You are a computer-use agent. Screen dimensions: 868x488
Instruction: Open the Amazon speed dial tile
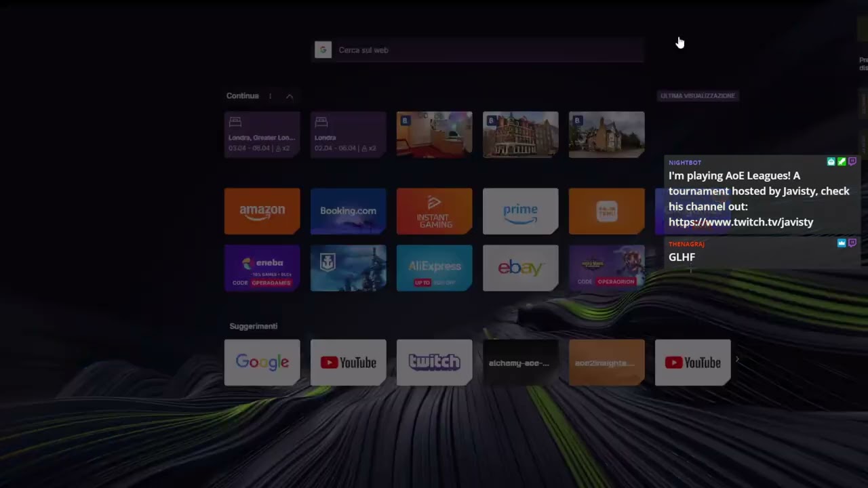262,211
